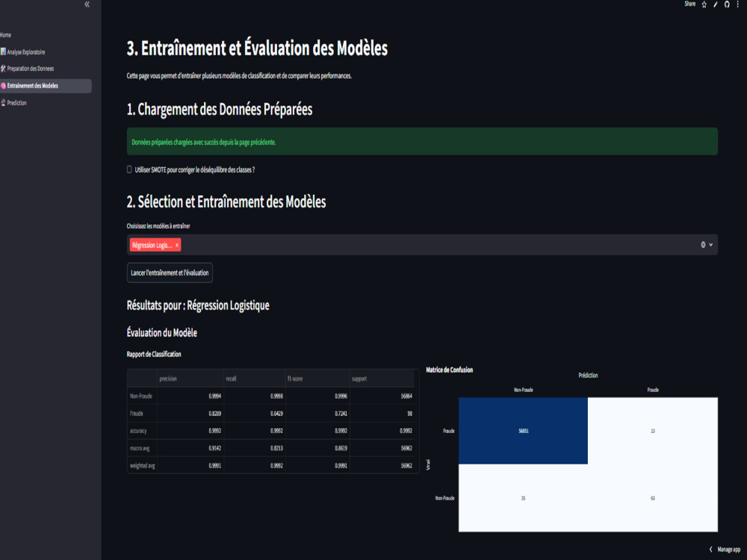The image size is (747, 560).
Task: Click the Non-Fraude support cell 56864
Action: 382,396
